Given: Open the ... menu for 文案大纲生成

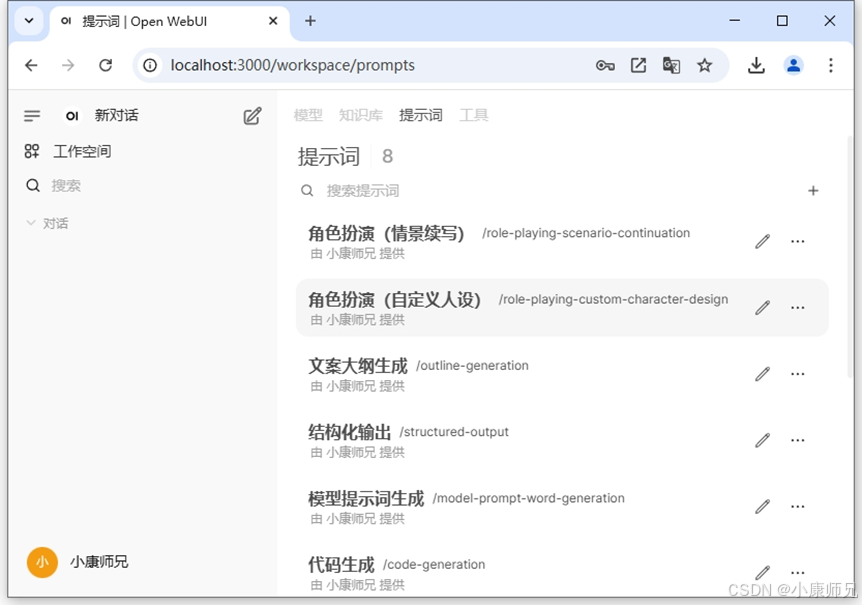Looking at the screenshot, I should (797, 373).
